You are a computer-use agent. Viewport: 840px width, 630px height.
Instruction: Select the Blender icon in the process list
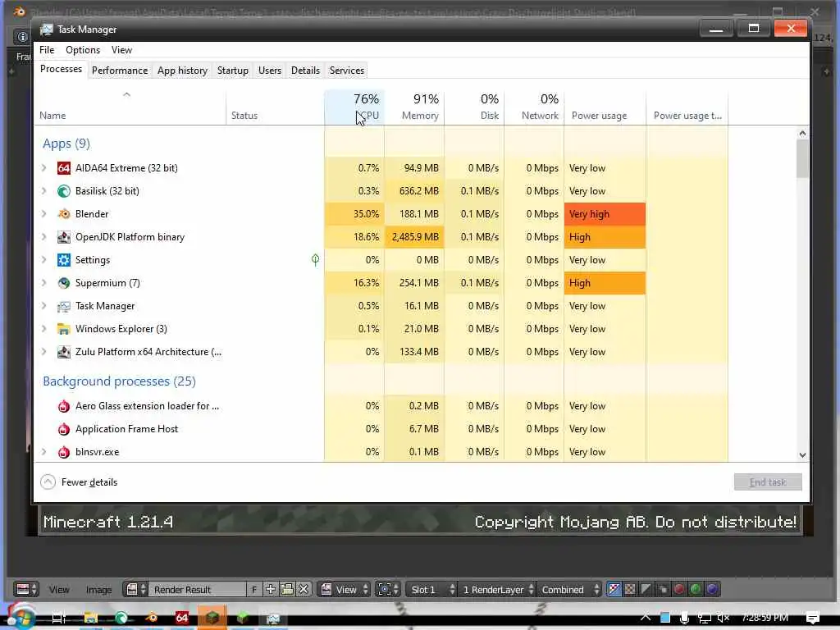pyautogui.click(x=64, y=214)
